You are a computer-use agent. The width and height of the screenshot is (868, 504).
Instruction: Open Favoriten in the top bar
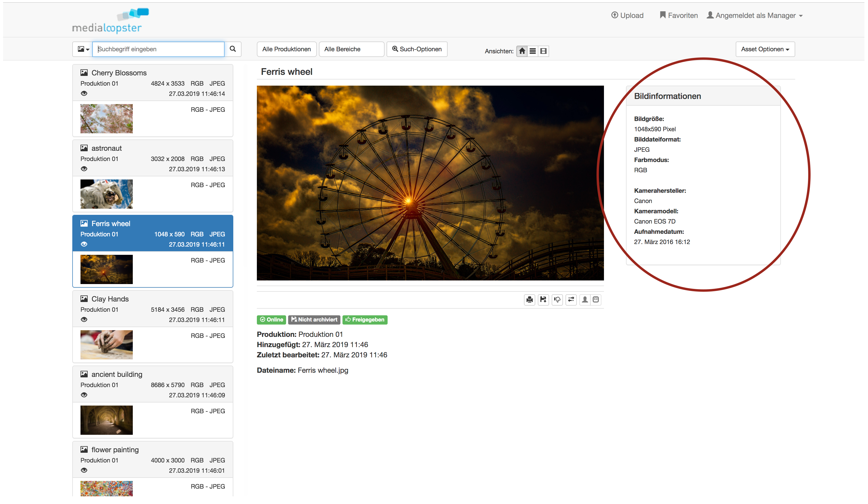tap(679, 15)
